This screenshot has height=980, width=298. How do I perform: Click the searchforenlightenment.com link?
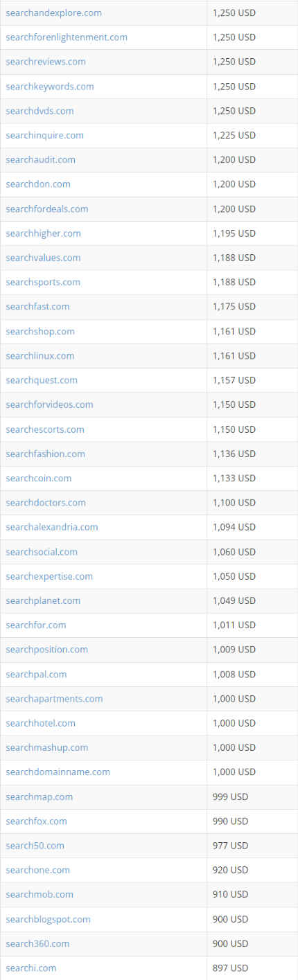click(67, 37)
